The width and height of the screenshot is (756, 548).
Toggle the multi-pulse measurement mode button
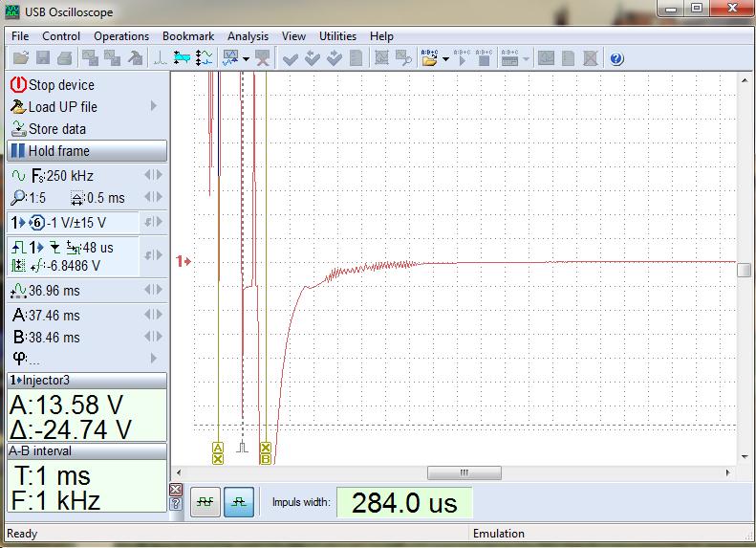click(x=204, y=502)
